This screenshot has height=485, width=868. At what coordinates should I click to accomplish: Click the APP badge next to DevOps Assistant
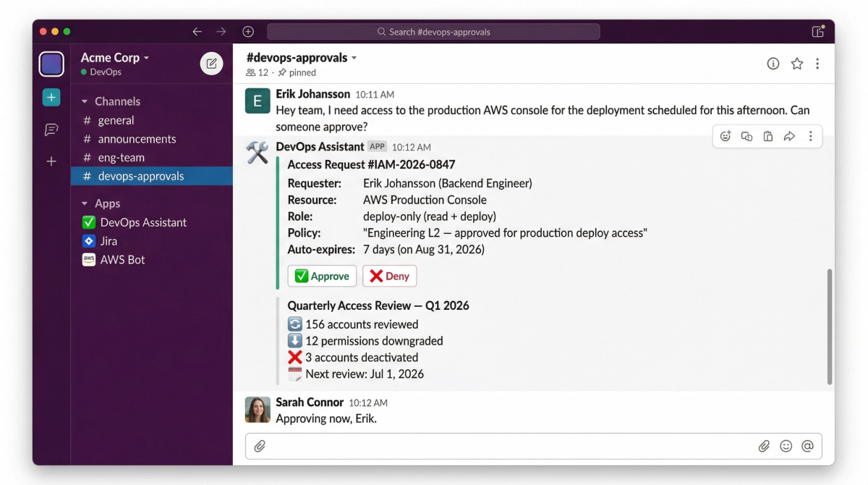pyautogui.click(x=377, y=146)
